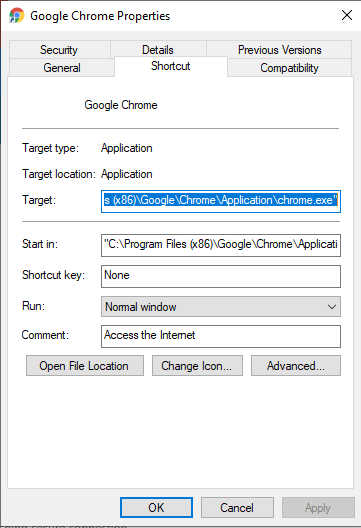Click Cancel to discard changes
Screen dimensions: 361x528
237,507
